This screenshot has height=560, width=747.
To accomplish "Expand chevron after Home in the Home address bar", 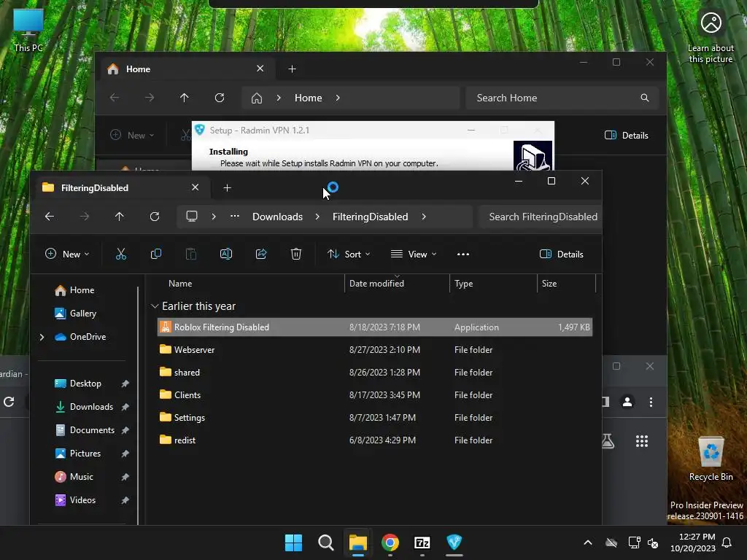I will (338, 98).
